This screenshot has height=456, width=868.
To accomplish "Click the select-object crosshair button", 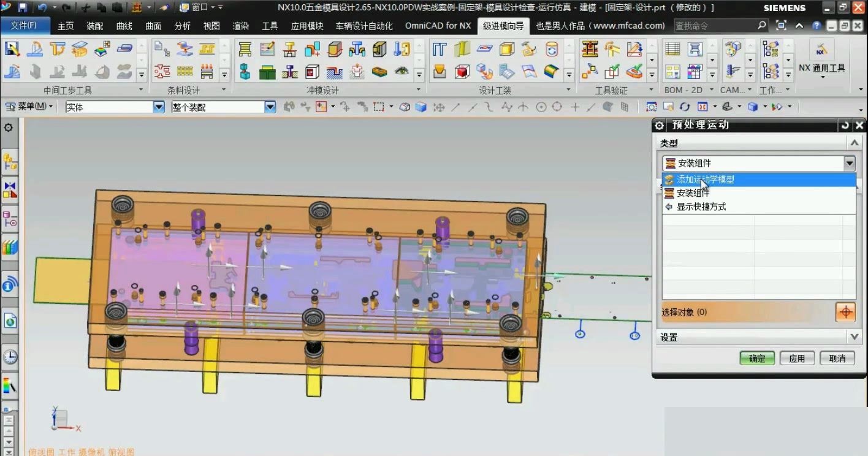I will (845, 312).
